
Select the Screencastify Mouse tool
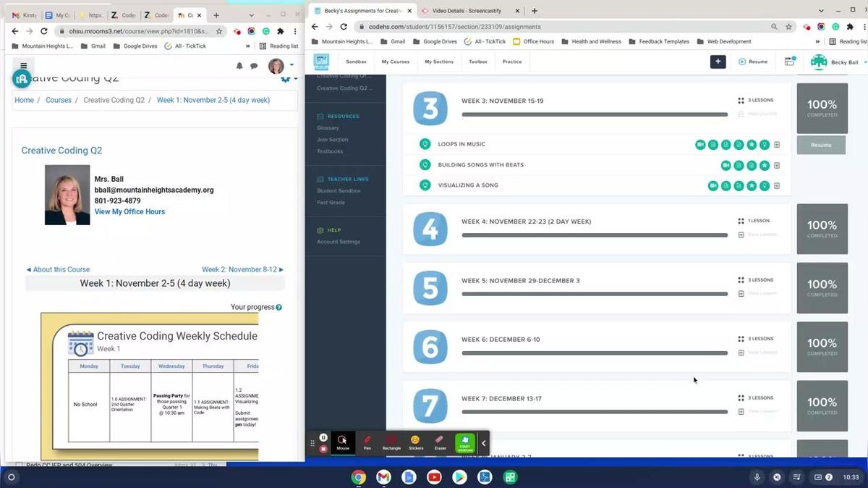click(343, 442)
